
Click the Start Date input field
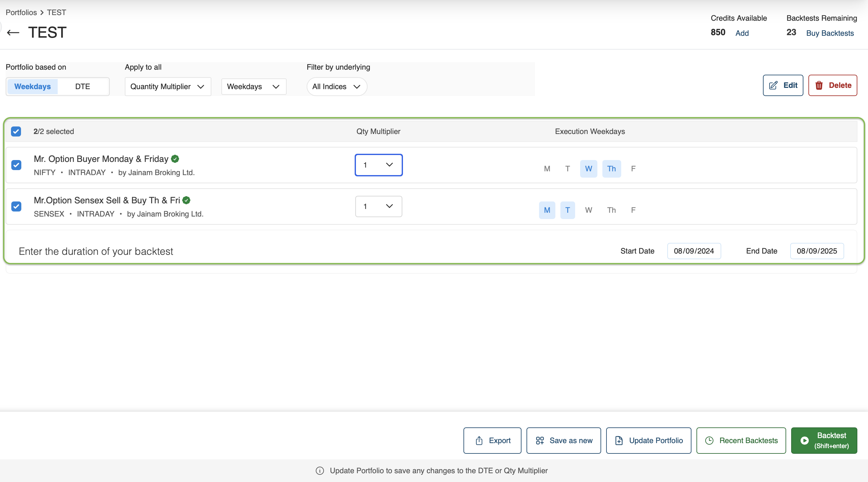coord(694,251)
